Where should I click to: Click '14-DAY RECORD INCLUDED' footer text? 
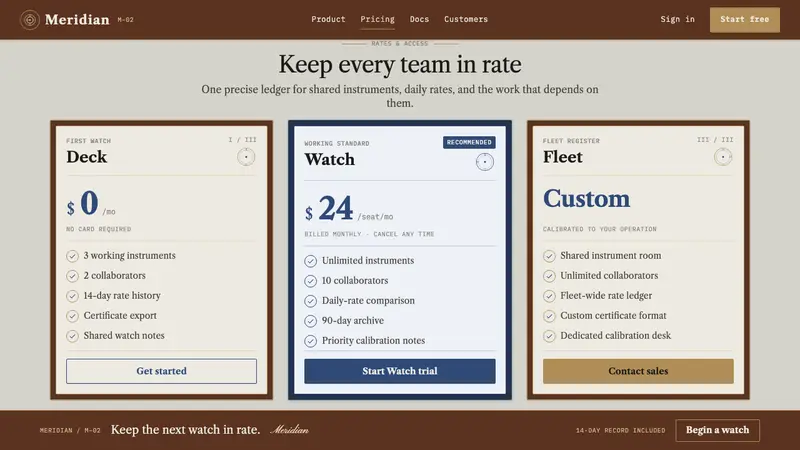tap(620, 431)
